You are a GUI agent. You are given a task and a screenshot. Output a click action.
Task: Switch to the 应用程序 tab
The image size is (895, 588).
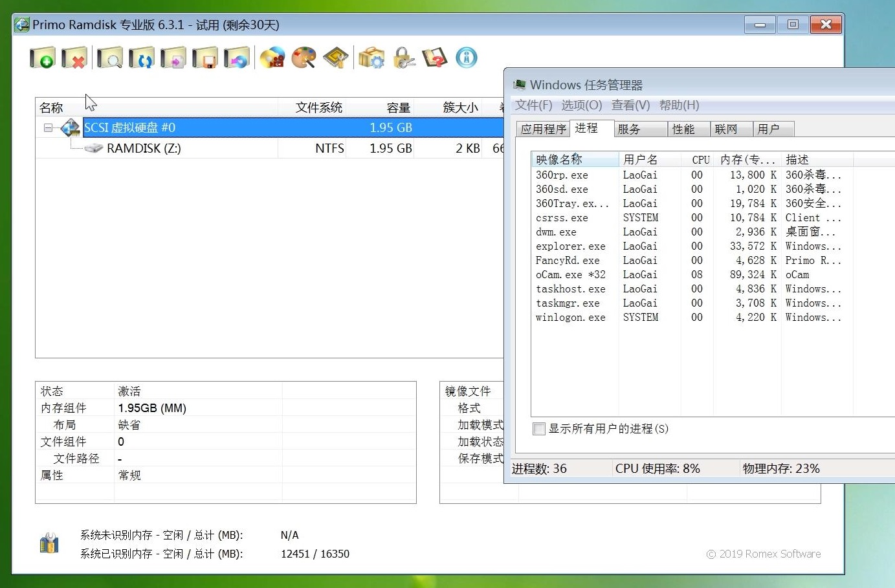click(543, 129)
